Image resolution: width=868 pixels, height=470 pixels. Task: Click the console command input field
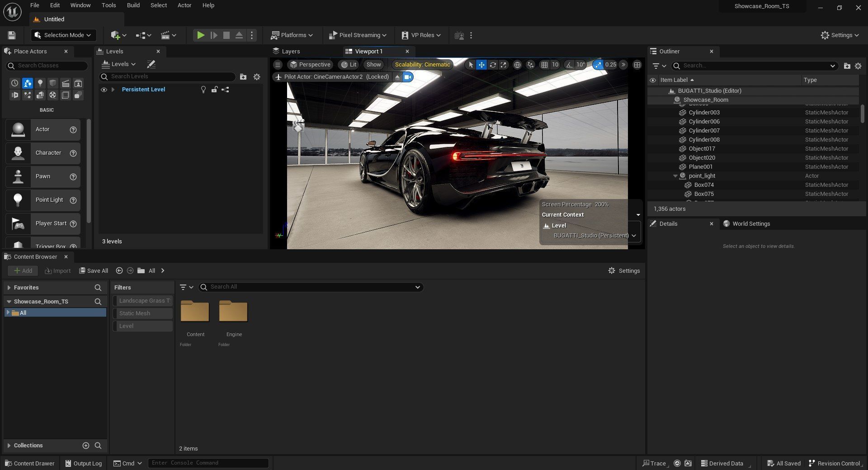[208, 463]
